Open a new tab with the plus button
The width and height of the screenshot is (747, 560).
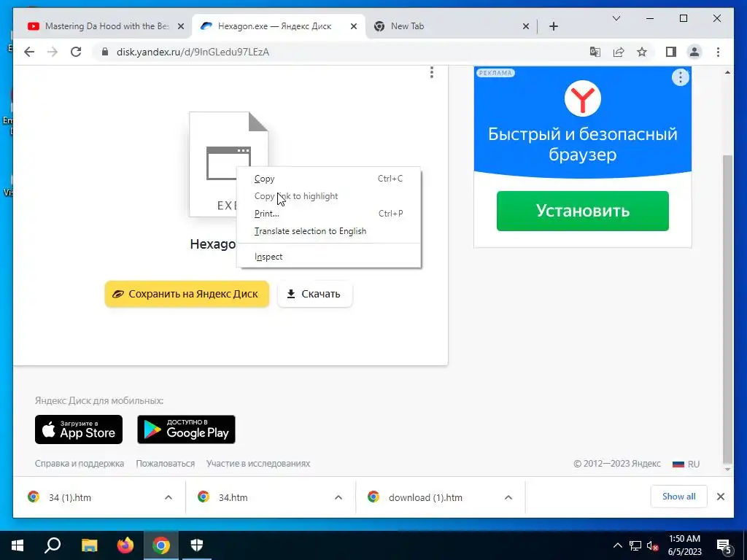click(x=553, y=27)
